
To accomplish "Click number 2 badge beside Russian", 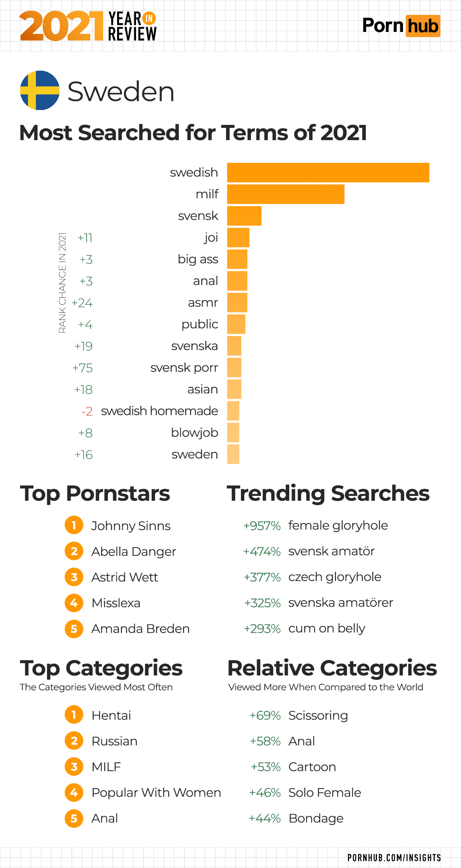I will click(74, 741).
